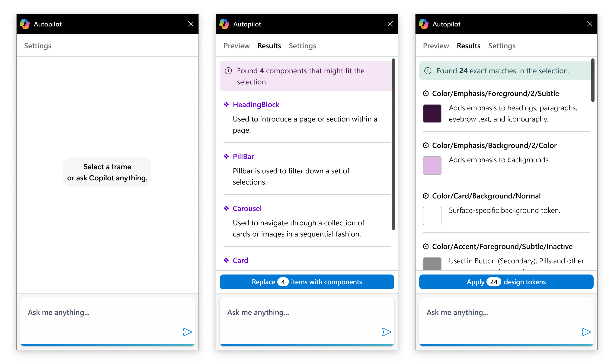Switch to Preview tab in the right panel
The image size is (614, 364).
point(436,46)
